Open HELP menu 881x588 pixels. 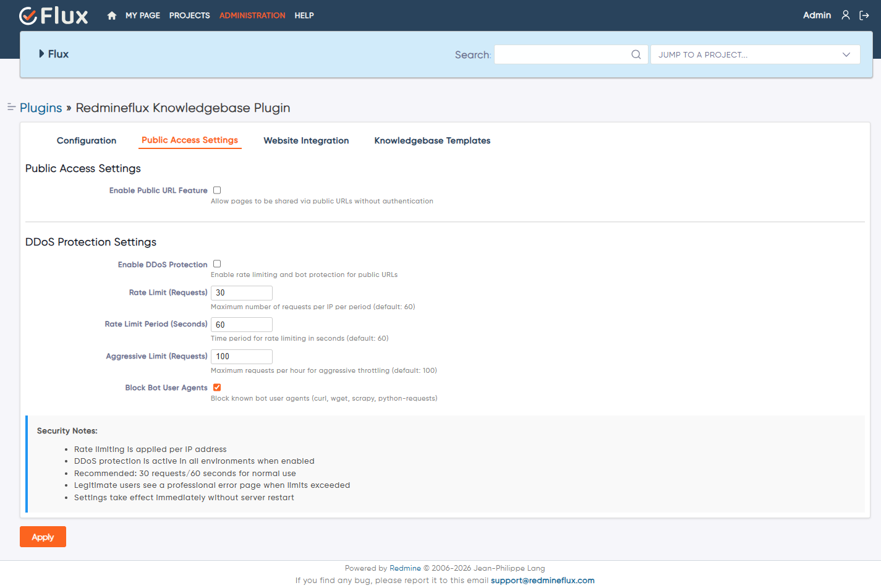(x=304, y=15)
